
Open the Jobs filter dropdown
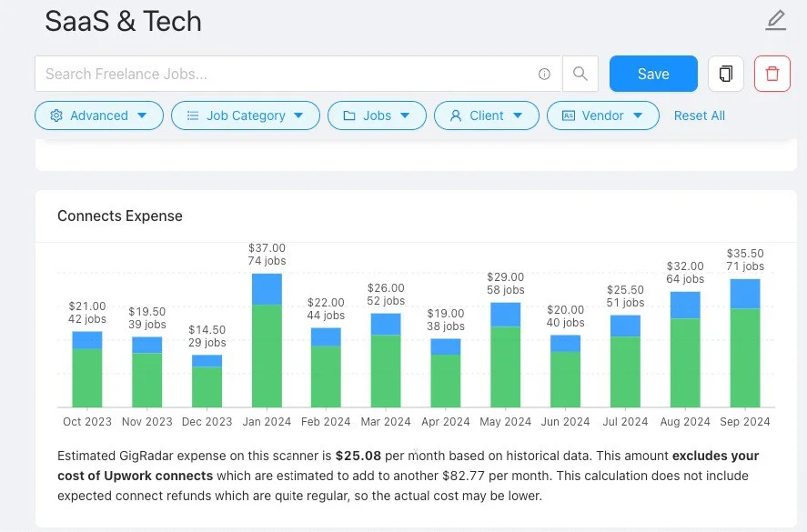(x=405, y=115)
